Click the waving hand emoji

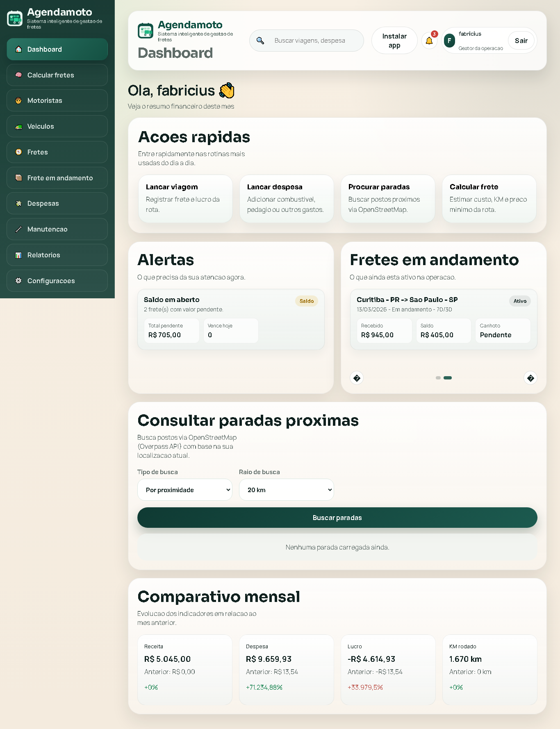(x=227, y=91)
